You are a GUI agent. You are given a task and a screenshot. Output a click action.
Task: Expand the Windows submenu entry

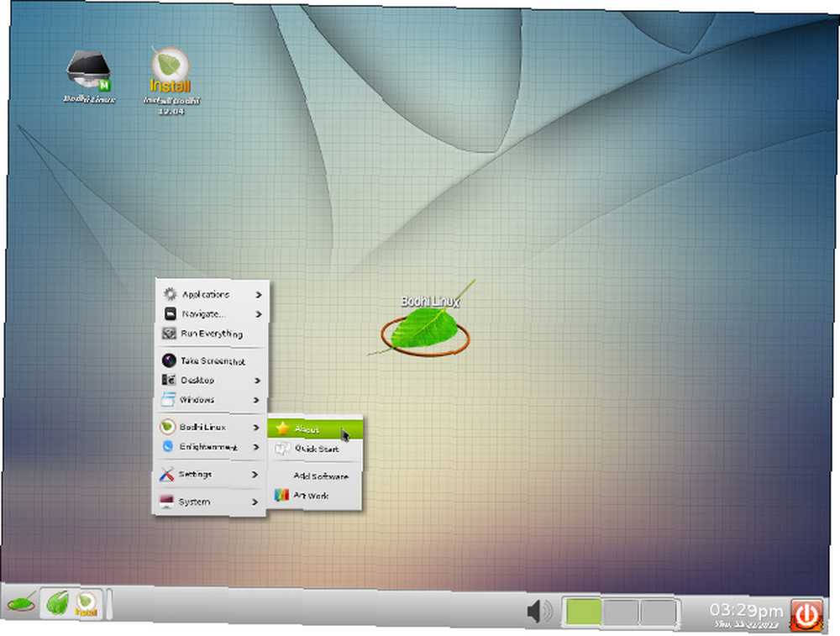coord(211,400)
